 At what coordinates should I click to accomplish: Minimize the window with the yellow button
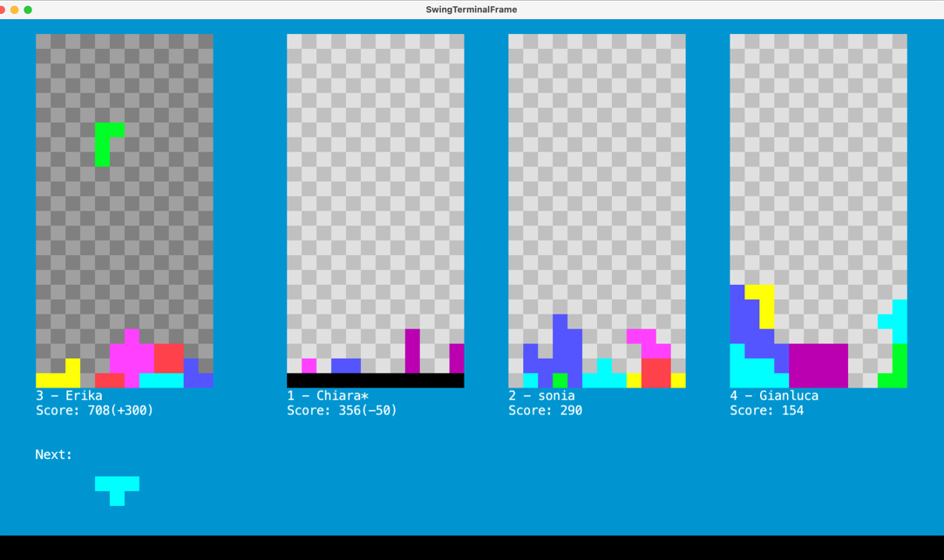click(15, 10)
